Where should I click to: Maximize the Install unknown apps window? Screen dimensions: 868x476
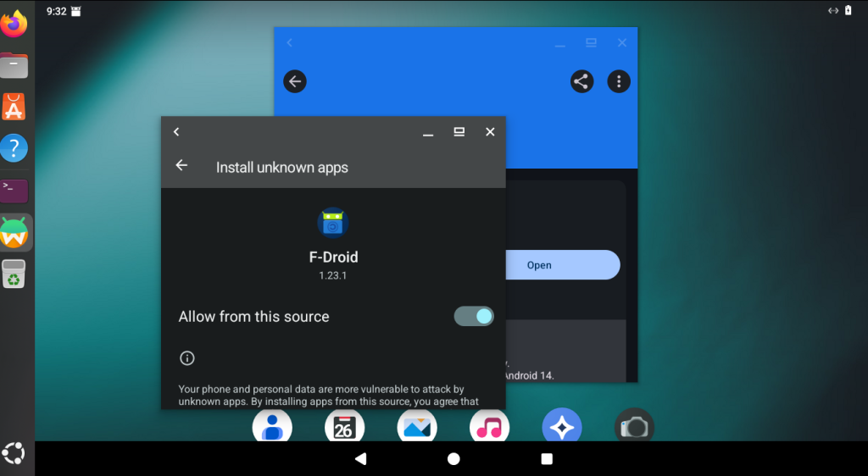coord(459,131)
